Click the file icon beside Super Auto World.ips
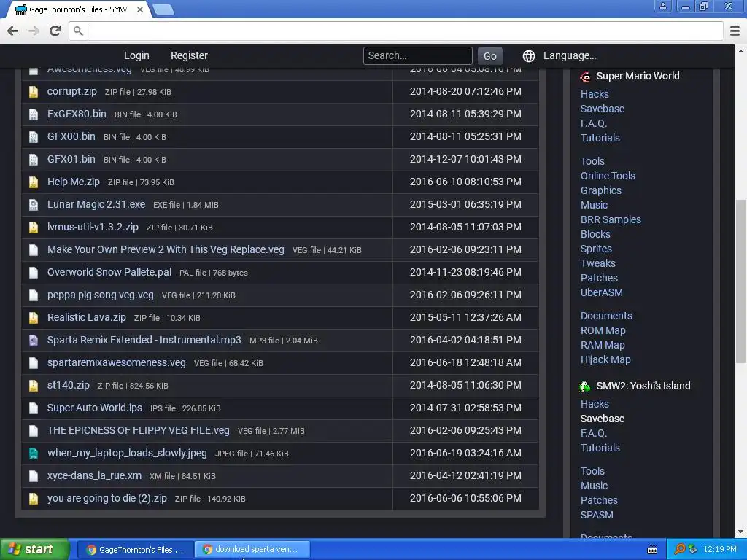This screenshot has width=747, height=560. pyautogui.click(x=34, y=408)
